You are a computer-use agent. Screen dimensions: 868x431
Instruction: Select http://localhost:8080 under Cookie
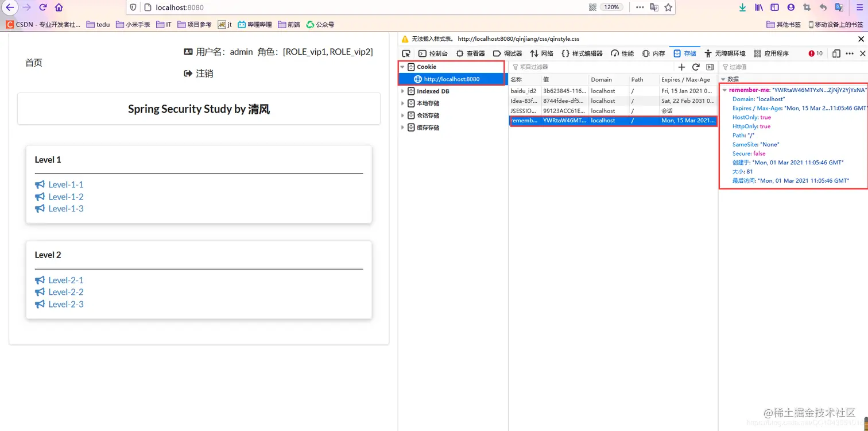(451, 79)
